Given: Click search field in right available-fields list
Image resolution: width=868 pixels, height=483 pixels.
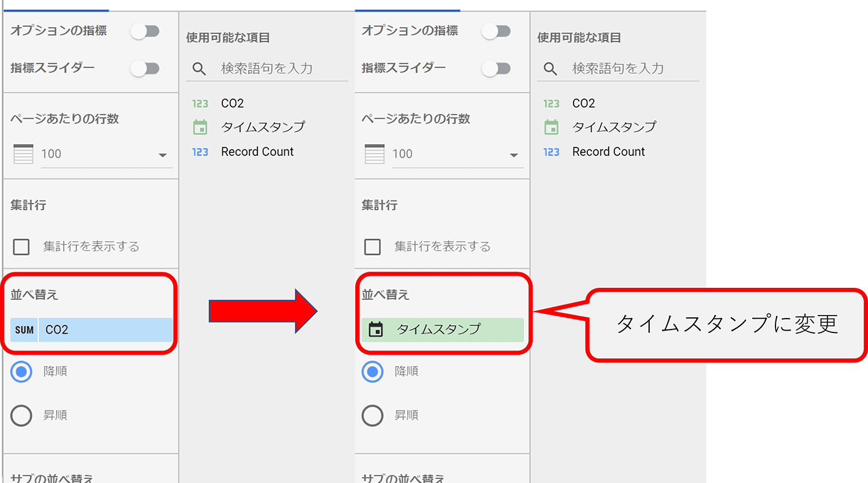Looking at the screenshot, I should click(x=619, y=69).
